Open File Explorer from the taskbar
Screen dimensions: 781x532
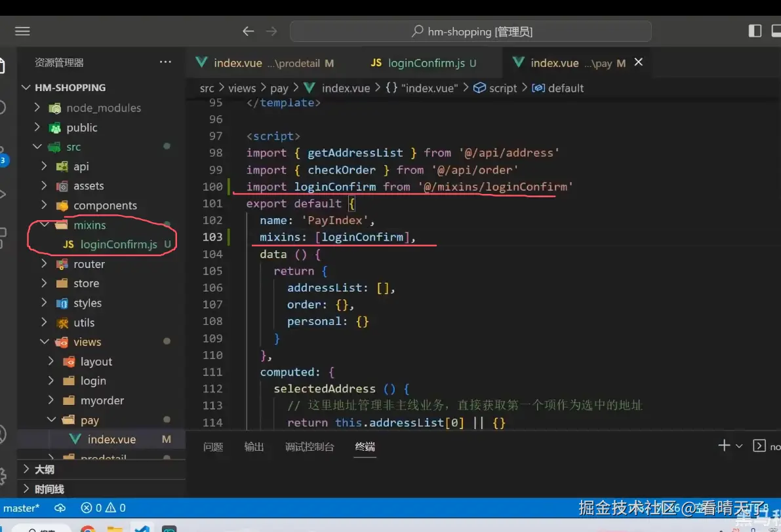click(x=115, y=529)
